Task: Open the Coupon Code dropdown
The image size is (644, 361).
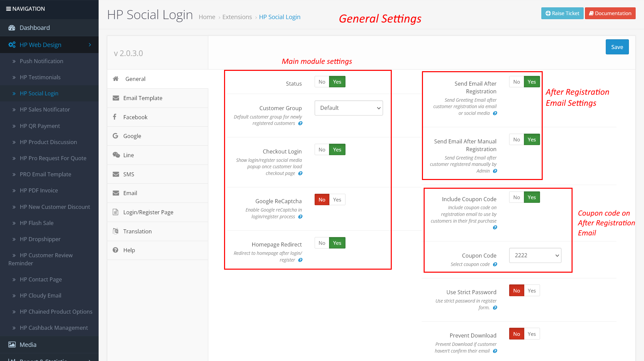Action: 535,255
